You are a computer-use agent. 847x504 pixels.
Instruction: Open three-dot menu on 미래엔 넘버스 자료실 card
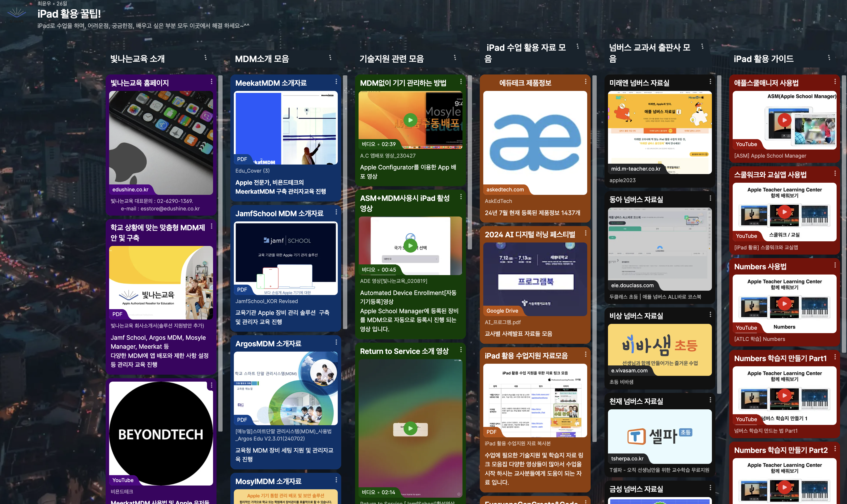(710, 81)
